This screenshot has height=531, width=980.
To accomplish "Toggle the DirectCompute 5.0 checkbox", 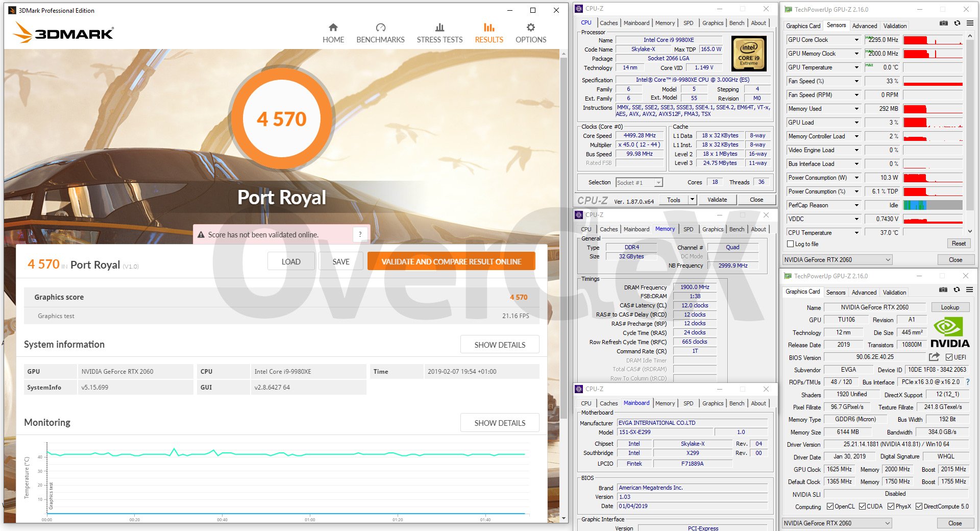I will 919,506.
